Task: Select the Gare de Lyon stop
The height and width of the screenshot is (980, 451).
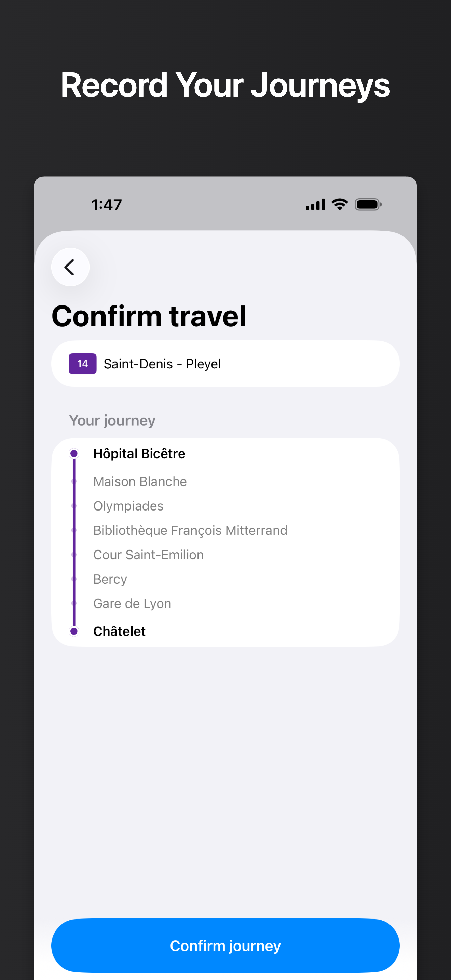Action: click(132, 603)
